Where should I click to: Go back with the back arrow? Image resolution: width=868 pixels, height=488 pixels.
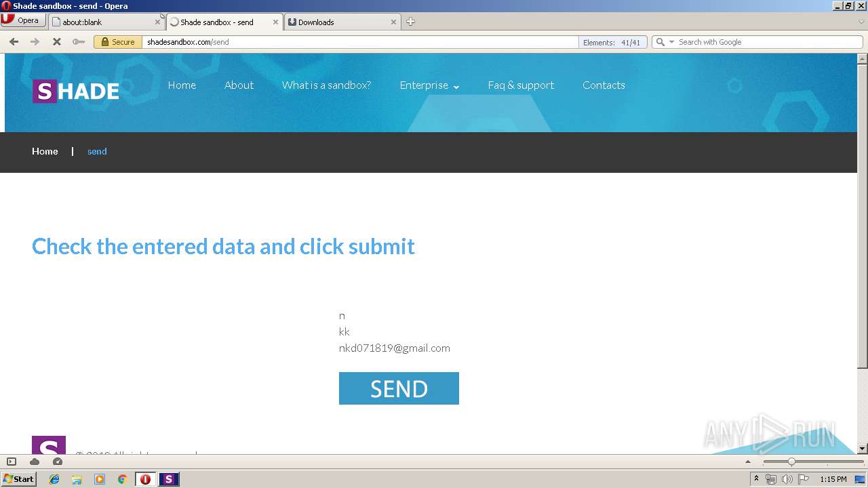tap(14, 42)
